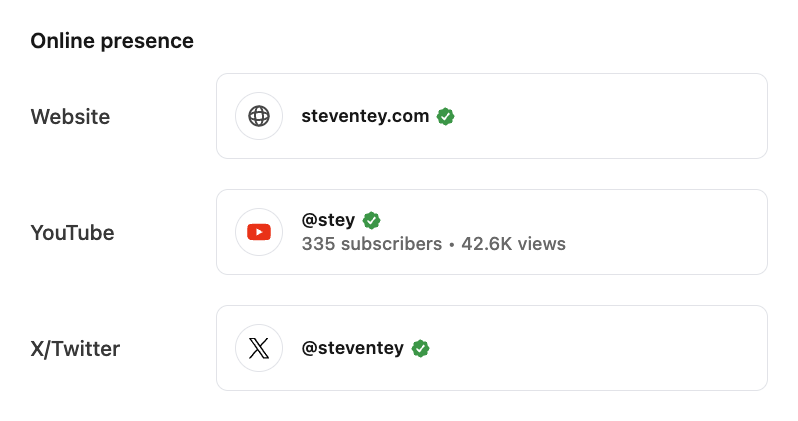Click the dot separator between subscribers and views
Screen dimensions: 798x421
[451, 245]
